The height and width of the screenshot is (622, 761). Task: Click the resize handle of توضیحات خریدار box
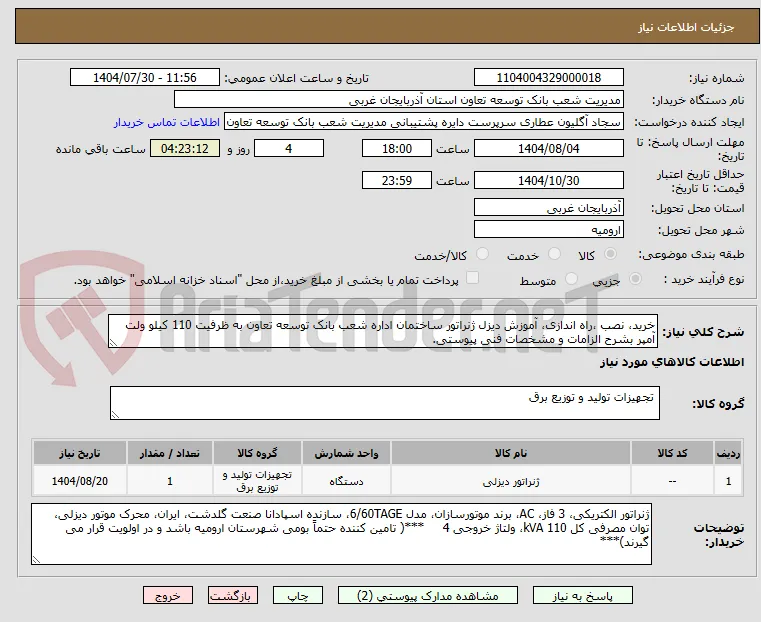pos(36,559)
